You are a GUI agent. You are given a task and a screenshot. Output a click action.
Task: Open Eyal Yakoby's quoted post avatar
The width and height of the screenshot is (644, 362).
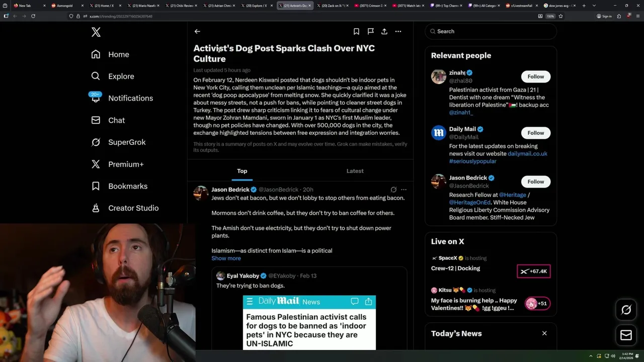click(x=220, y=276)
